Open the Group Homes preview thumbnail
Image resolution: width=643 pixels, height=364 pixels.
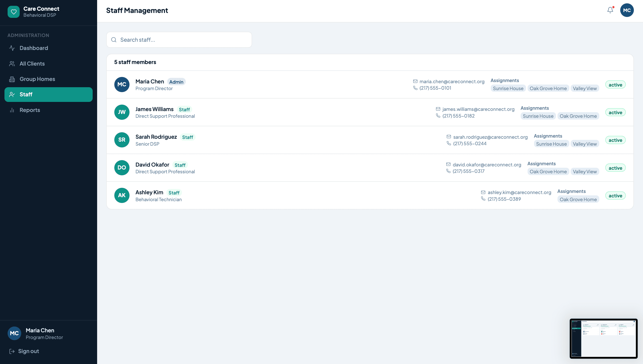(603, 339)
